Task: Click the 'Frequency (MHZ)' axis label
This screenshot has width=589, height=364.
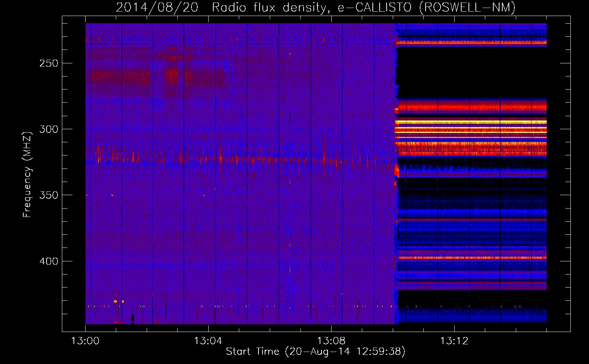Action: click(x=27, y=175)
